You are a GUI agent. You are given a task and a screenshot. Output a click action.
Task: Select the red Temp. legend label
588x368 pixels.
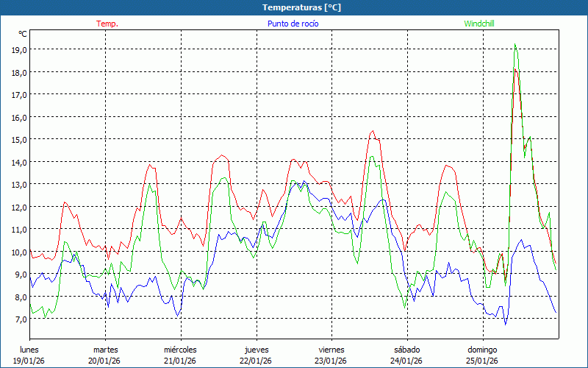point(107,24)
